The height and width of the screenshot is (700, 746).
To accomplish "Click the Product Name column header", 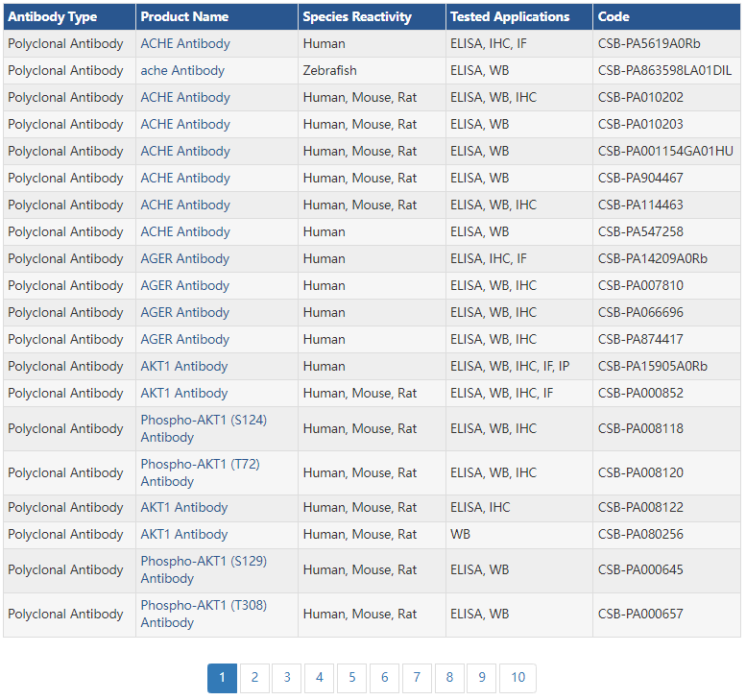I will click(x=184, y=17).
